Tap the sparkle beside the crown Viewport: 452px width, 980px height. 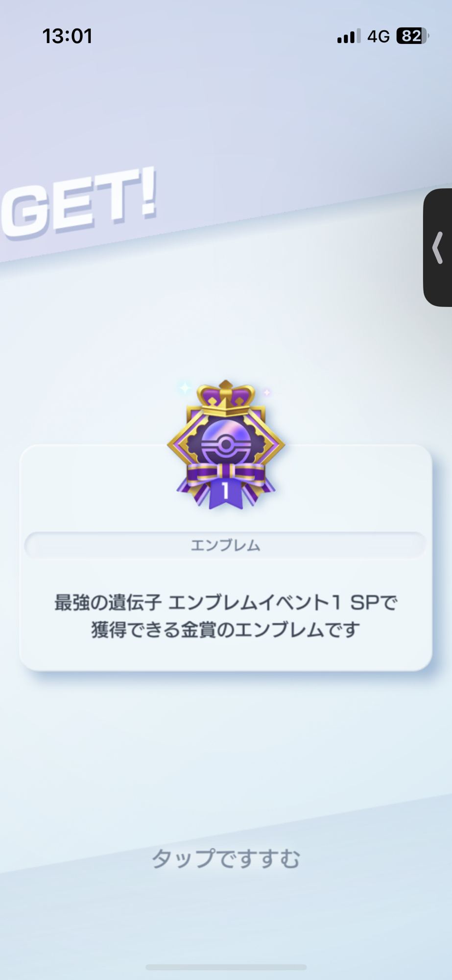click(185, 388)
